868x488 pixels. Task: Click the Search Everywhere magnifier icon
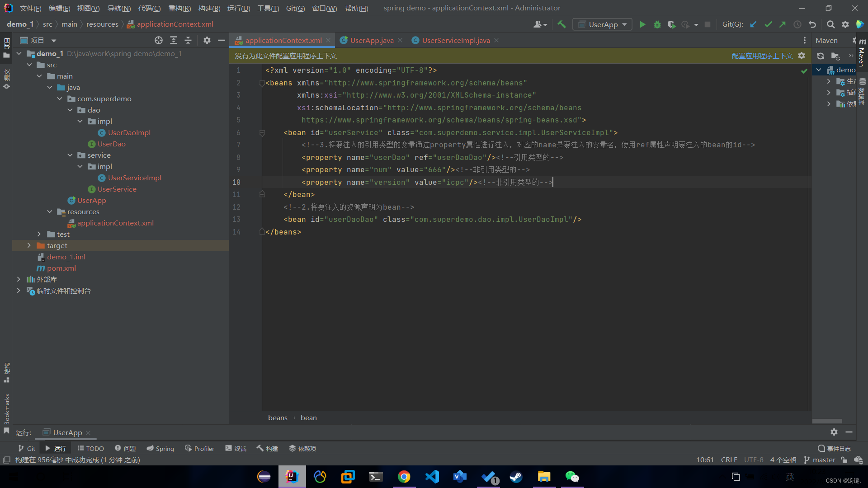[x=830, y=24]
